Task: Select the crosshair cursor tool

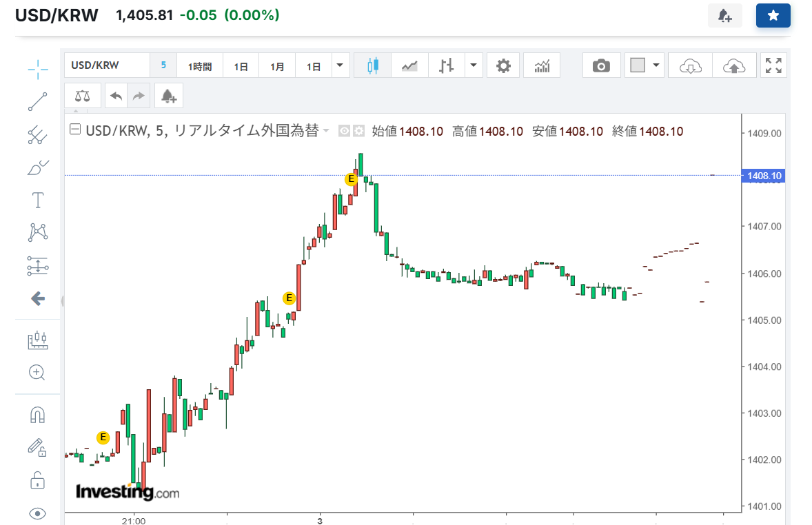Action: click(38, 68)
